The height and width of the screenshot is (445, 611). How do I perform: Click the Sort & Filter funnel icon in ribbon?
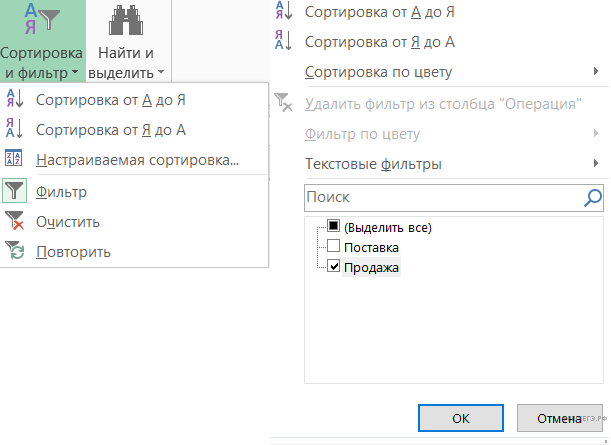tap(42, 20)
